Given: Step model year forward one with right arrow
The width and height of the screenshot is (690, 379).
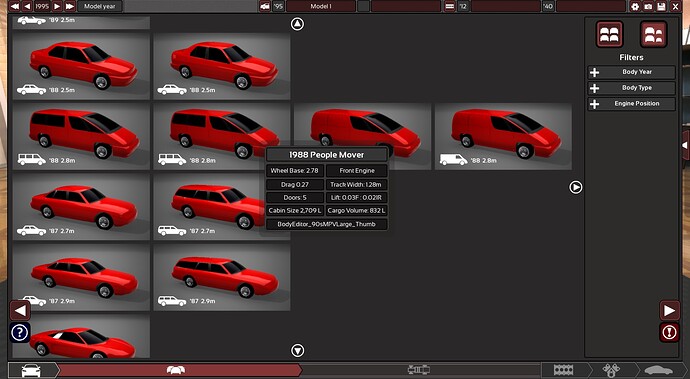Looking at the screenshot, I should coord(57,6).
